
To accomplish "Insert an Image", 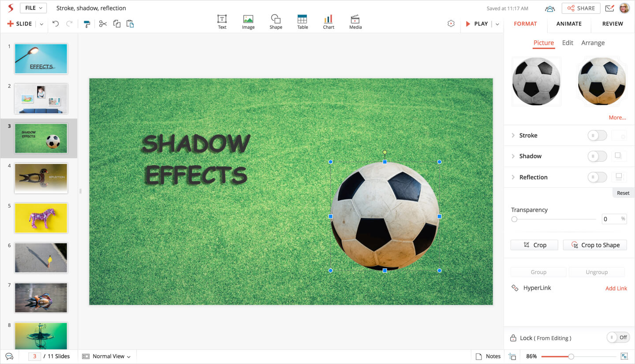I will 248,22.
